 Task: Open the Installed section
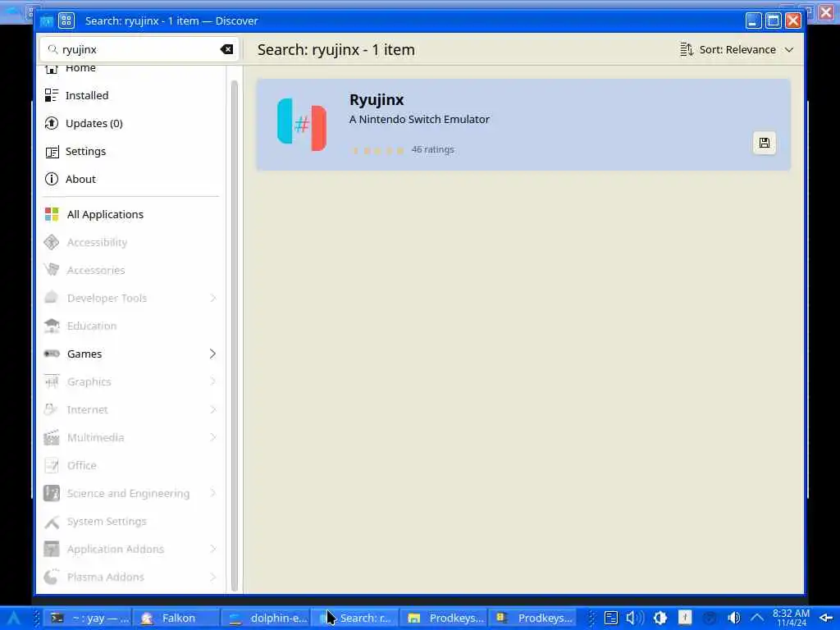(130, 95)
